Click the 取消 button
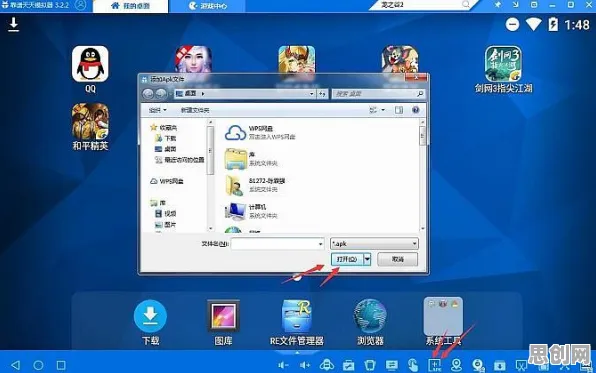The width and height of the screenshot is (596, 373). 398,259
